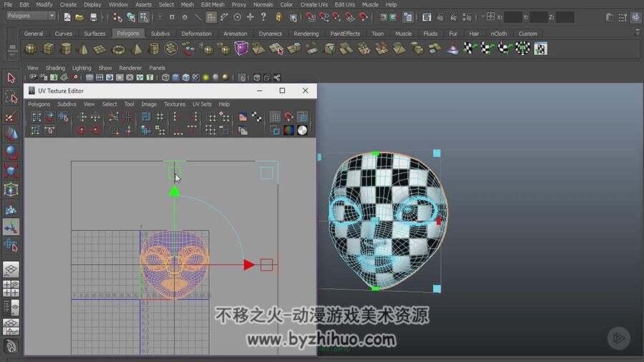Switch to the Surfaces shelf tab
The width and height of the screenshot is (644, 362).
[94, 34]
